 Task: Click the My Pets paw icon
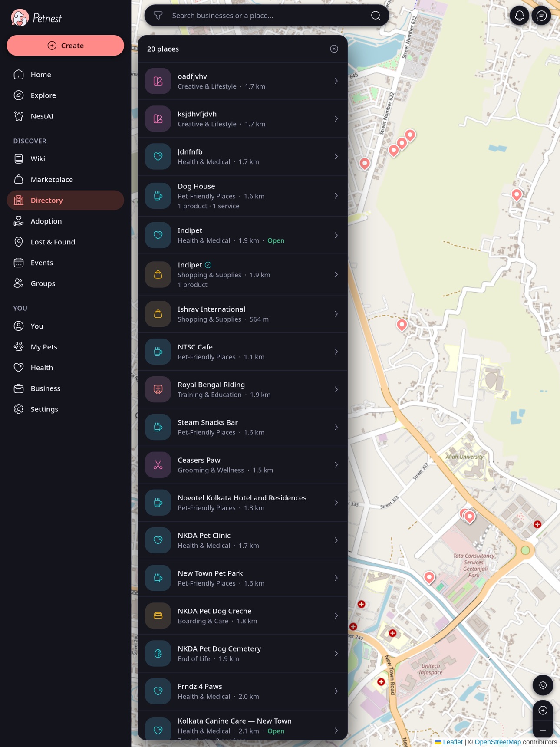pyautogui.click(x=19, y=347)
